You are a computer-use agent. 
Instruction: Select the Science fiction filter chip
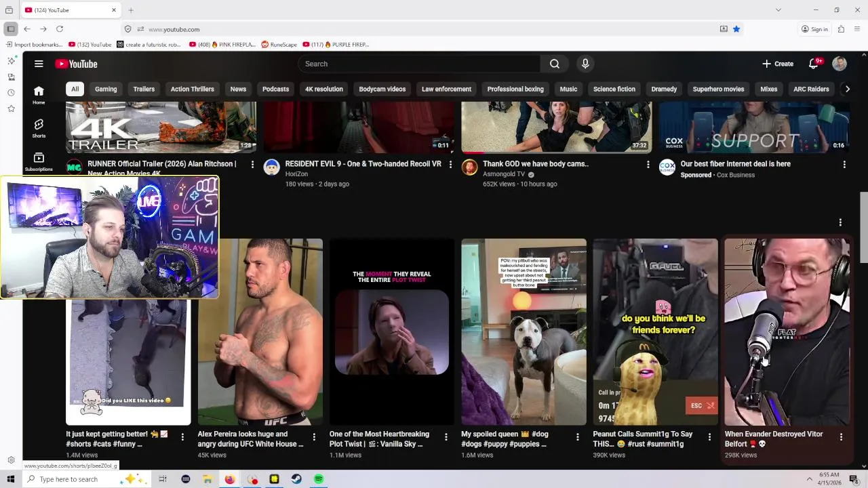614,89
